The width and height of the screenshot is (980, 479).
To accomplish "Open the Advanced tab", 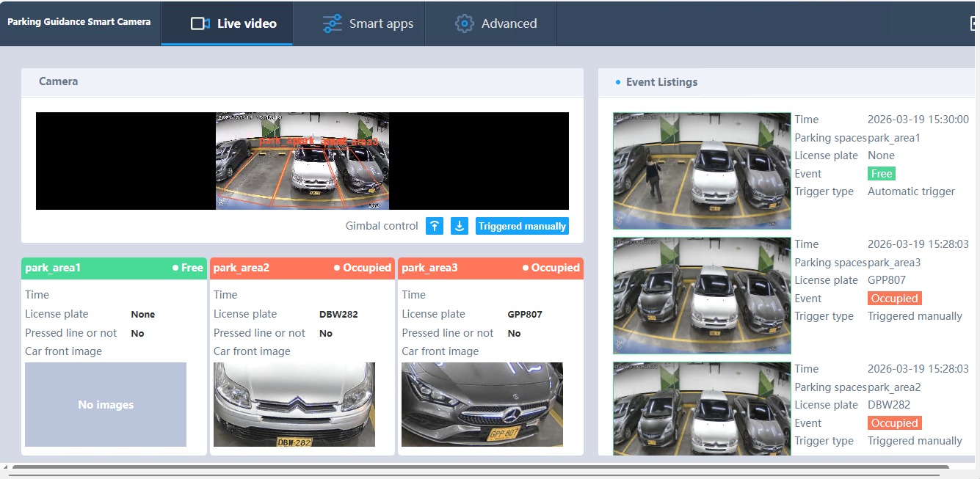I will 496,23.
